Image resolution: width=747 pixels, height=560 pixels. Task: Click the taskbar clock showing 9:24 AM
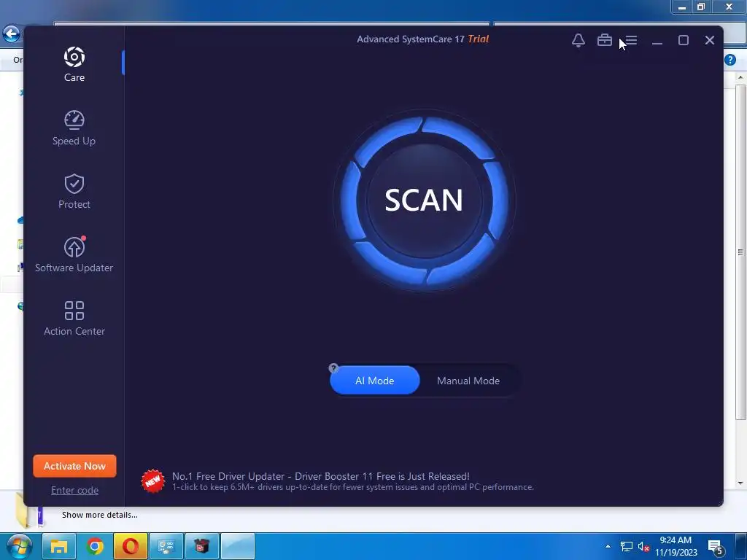pos(676,546)
